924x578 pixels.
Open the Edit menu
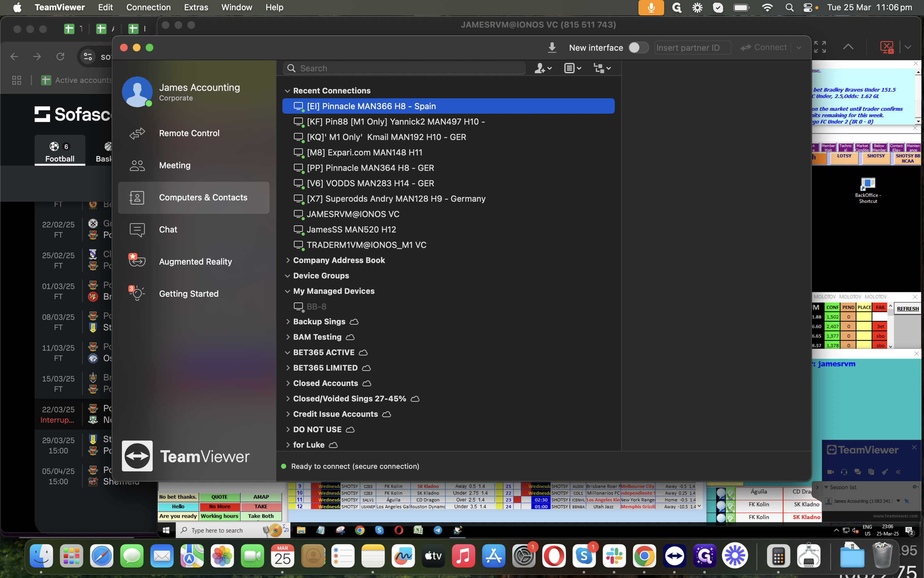105,7
